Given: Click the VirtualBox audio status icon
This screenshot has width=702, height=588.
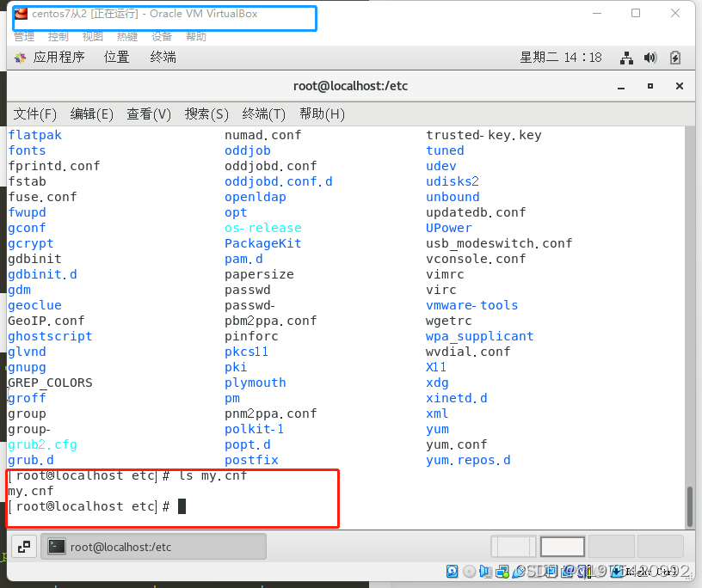Looking at the screenshot, I should (x=485, y=572).
